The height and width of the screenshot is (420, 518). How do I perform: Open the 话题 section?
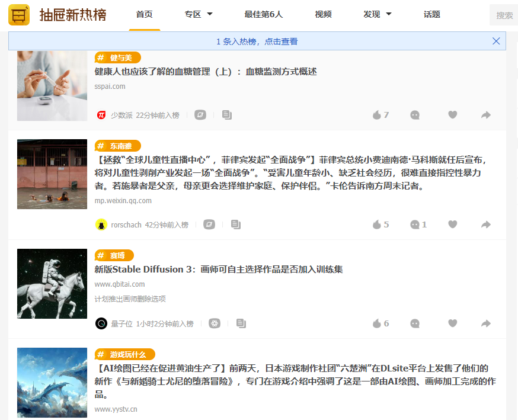tap(431, 14)
